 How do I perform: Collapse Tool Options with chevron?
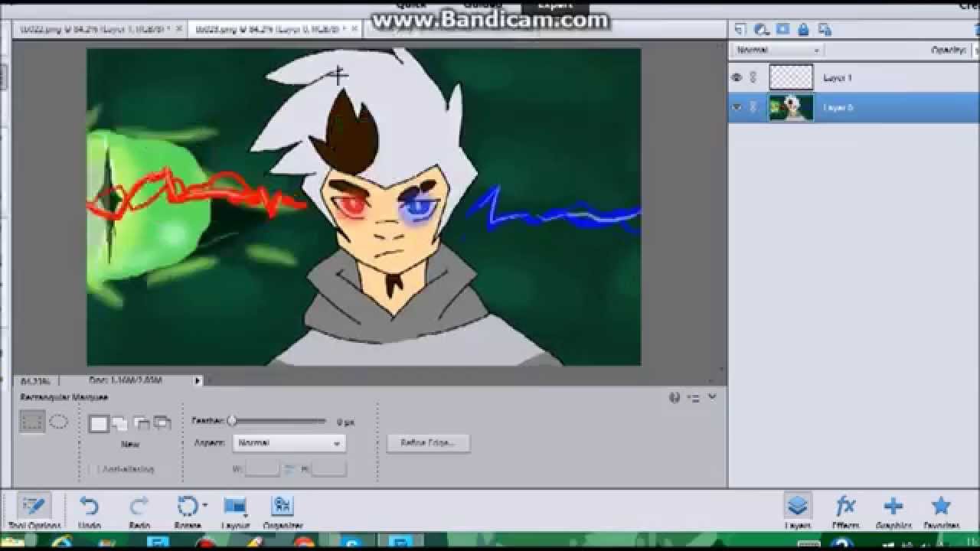[x=712, y=396]
